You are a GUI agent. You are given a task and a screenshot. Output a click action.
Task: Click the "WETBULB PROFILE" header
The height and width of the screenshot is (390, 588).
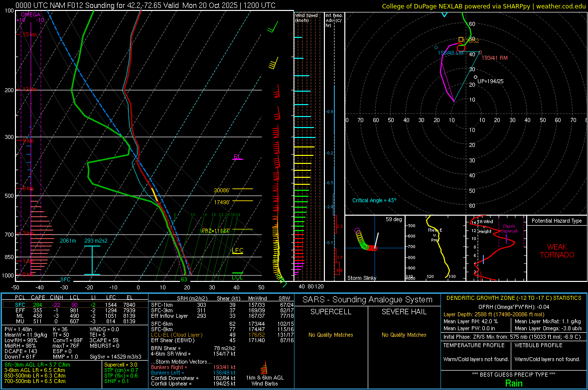coord(539,345)
